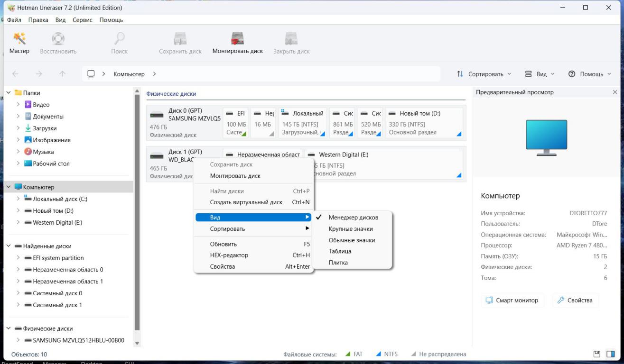Open the Помощь dropdown button
The image size is (624, 364).
(589, 74)
